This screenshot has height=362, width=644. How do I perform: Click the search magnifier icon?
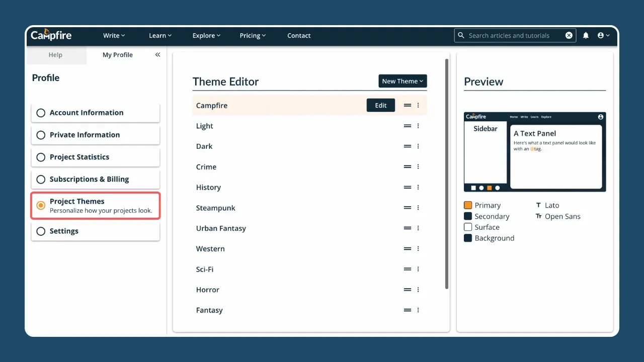click(x=461, y=35)
